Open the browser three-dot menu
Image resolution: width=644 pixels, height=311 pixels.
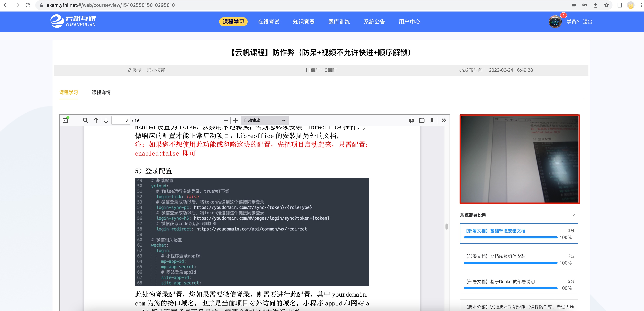pos(641,5)
